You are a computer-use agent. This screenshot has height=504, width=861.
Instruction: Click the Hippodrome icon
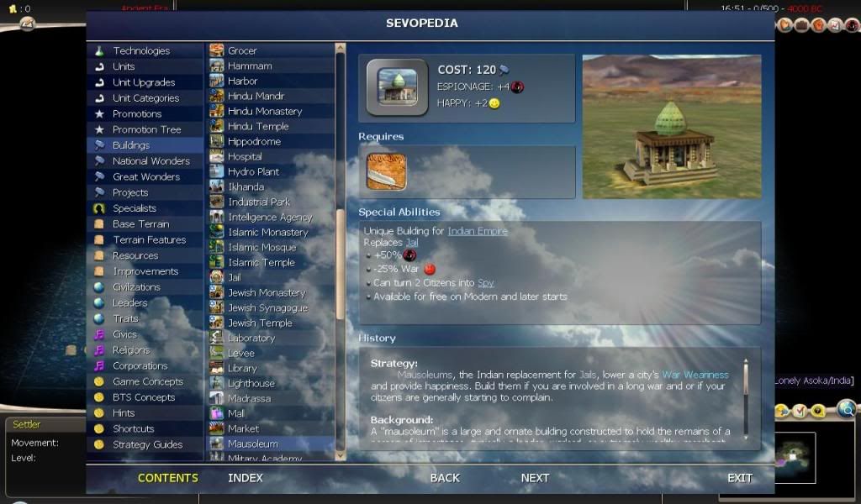[217, 141]
